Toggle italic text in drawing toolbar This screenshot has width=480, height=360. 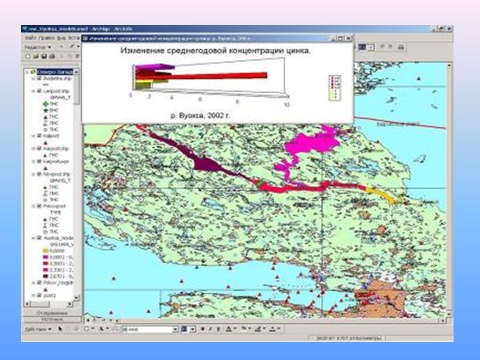210,329
